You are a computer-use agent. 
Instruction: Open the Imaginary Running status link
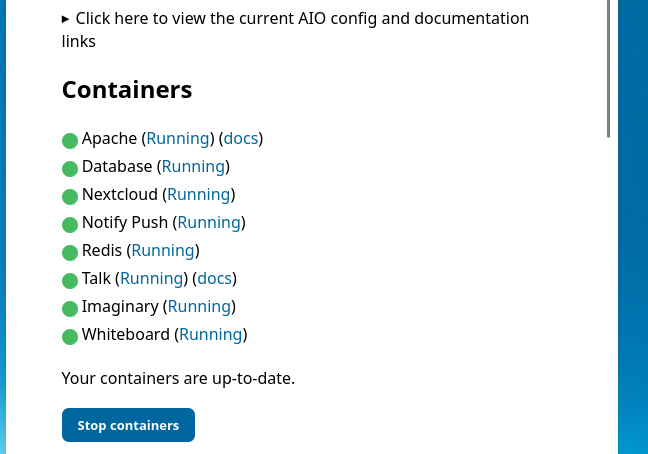(199, 306)
